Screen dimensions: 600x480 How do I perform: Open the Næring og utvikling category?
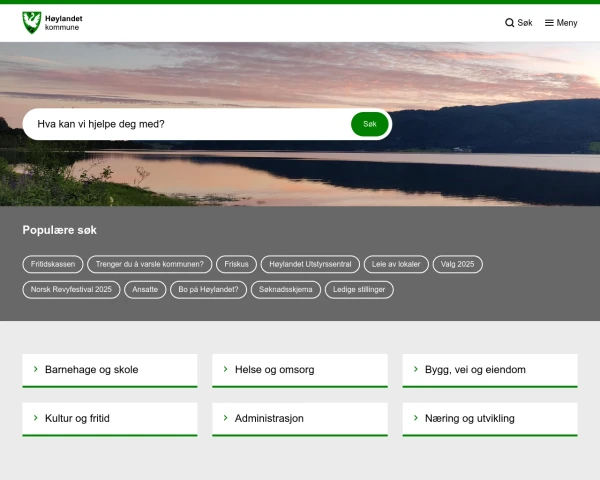[x=490, y=419]
